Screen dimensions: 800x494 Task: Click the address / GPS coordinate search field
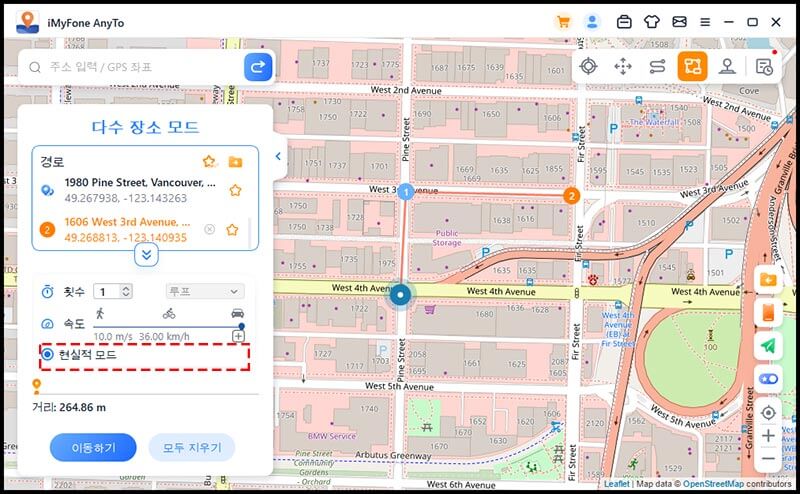[133, 67]
